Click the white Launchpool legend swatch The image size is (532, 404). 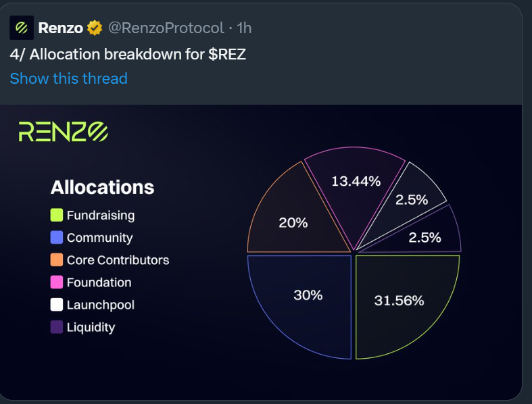[x=57, y=305]
